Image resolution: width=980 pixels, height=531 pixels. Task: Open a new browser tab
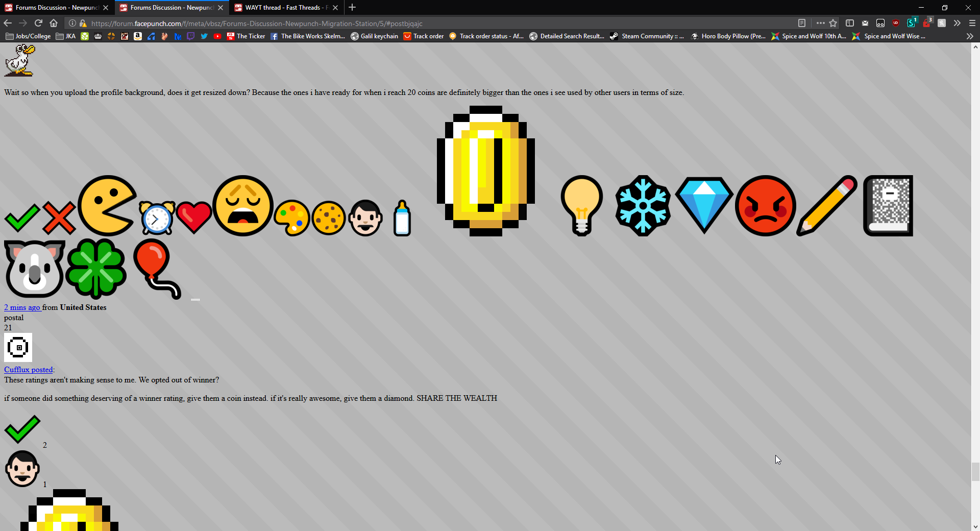352,8
